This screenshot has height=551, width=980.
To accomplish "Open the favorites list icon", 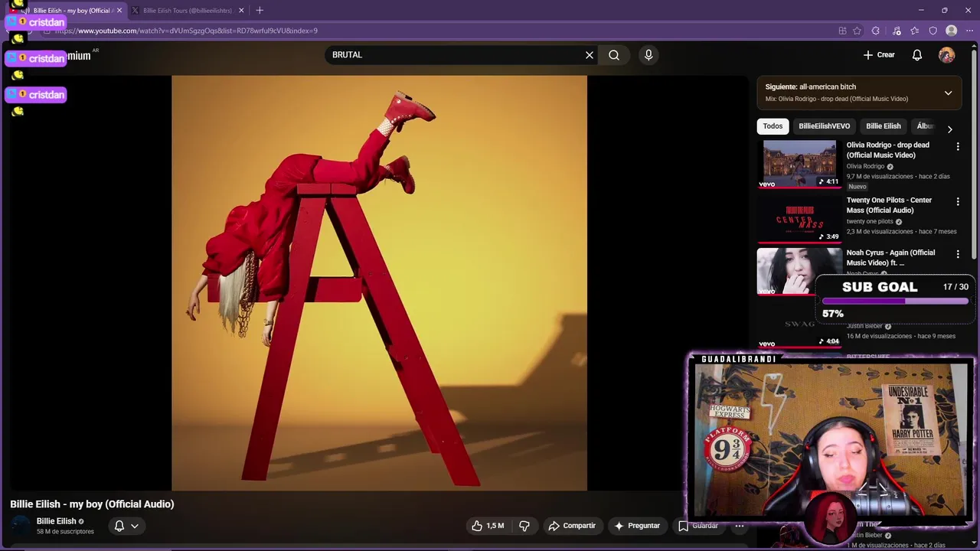I will [915, 31].
